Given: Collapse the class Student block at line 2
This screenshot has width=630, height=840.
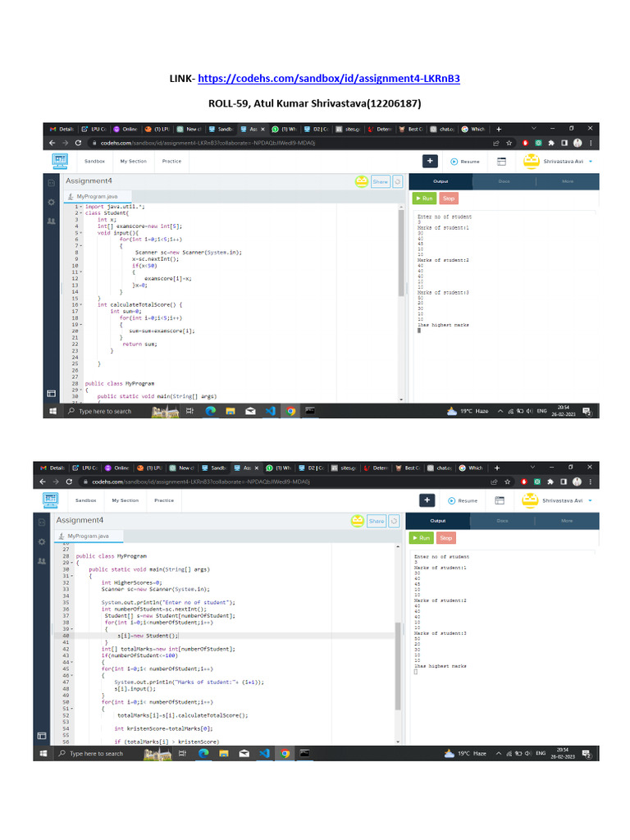Looking at the screenshot, I should click(x=81, y=213).
